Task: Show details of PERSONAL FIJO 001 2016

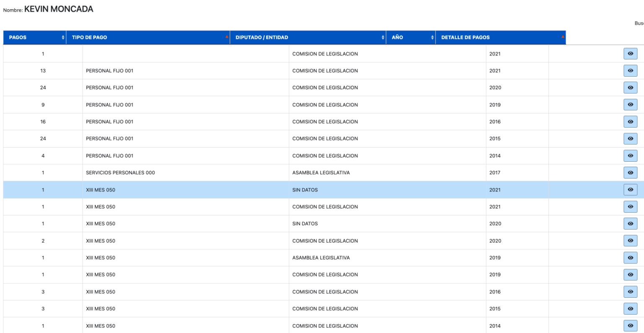Action: click(630, 121)
